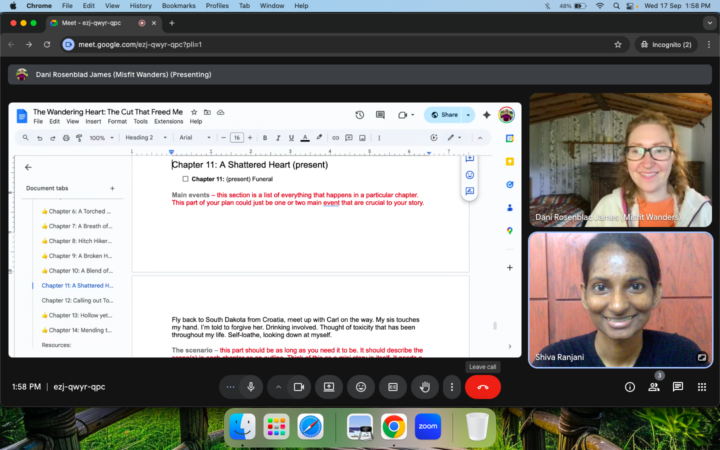Toggle picture-in-picture icon on Shiva Ranjani tile
Image resolution: width=720 pixels, height=450 pixels.
click(702, 357)
